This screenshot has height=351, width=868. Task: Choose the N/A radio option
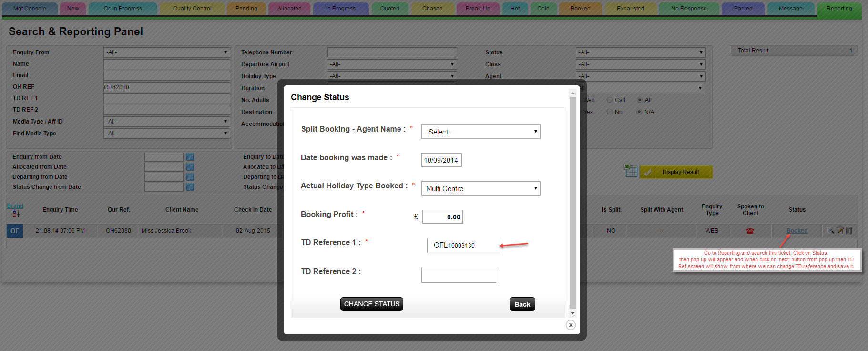(x=640, y=112)
